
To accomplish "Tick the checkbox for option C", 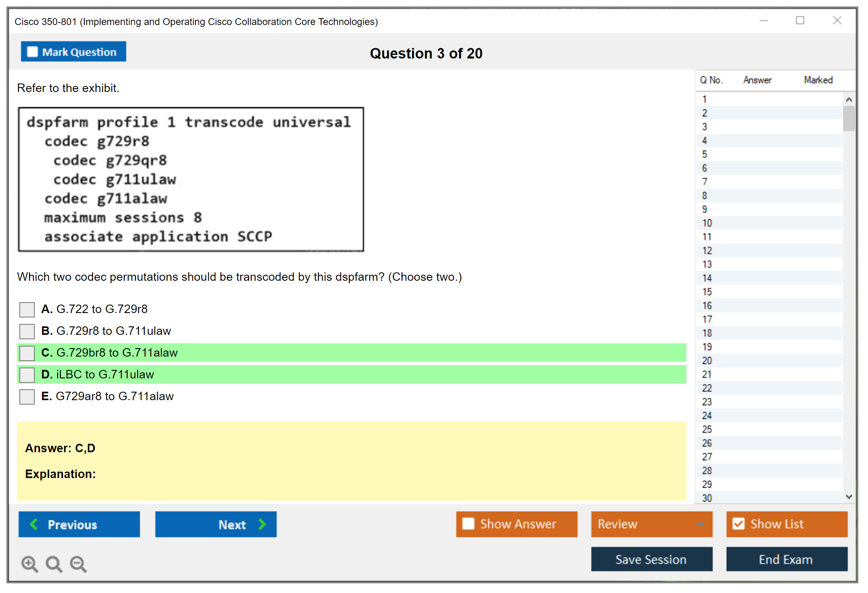I will tap(27, 353).
